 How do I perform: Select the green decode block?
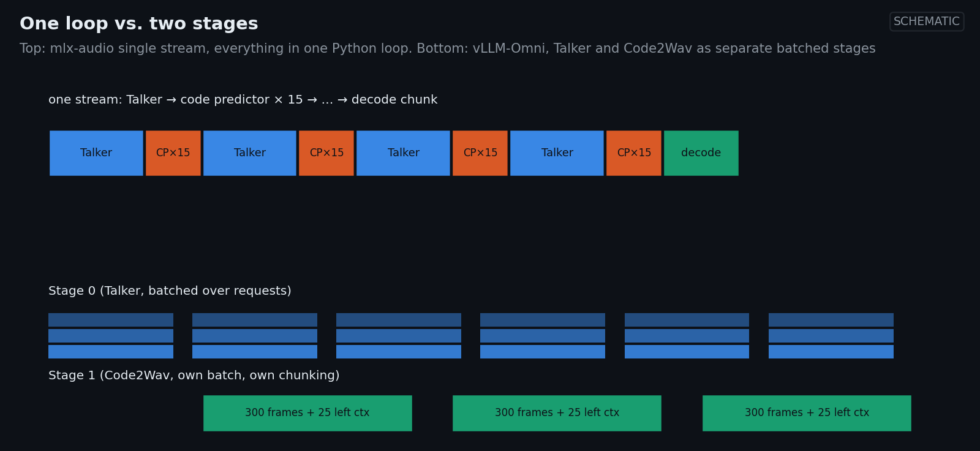pos(701,153)
